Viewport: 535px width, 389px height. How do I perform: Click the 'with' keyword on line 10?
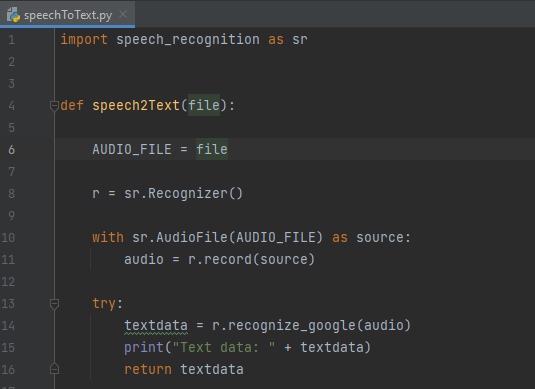tap(108, 237)
